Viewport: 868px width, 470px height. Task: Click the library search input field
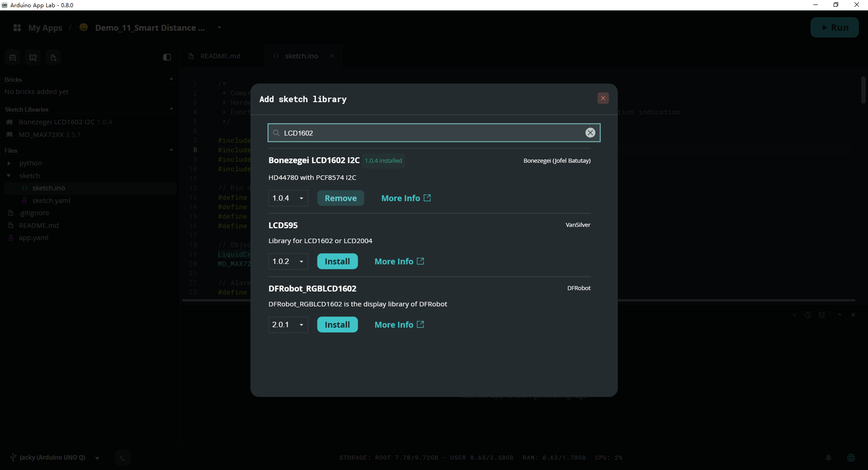(x=434, y=133)
